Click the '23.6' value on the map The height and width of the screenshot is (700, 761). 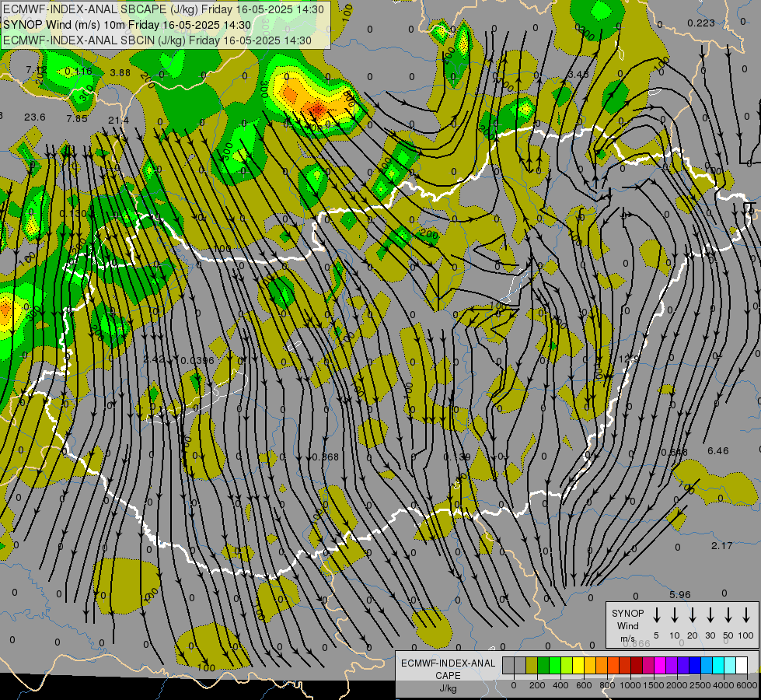tap(34, 117)
